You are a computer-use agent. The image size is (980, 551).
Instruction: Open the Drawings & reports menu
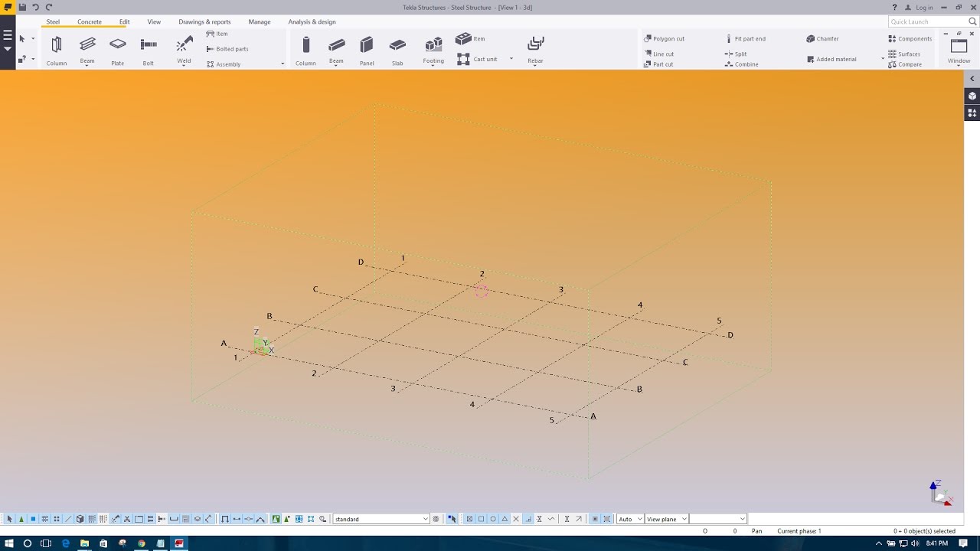click(x=204, y=21)
